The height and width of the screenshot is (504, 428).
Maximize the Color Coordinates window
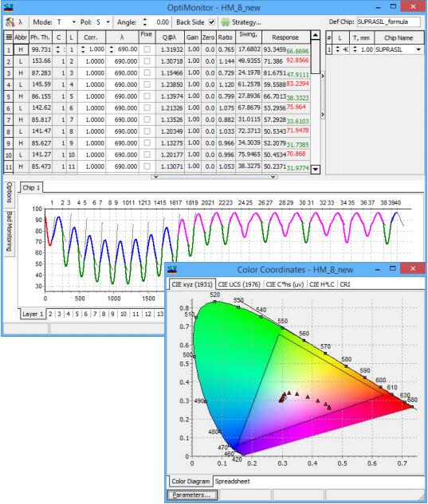pos(393,268)
